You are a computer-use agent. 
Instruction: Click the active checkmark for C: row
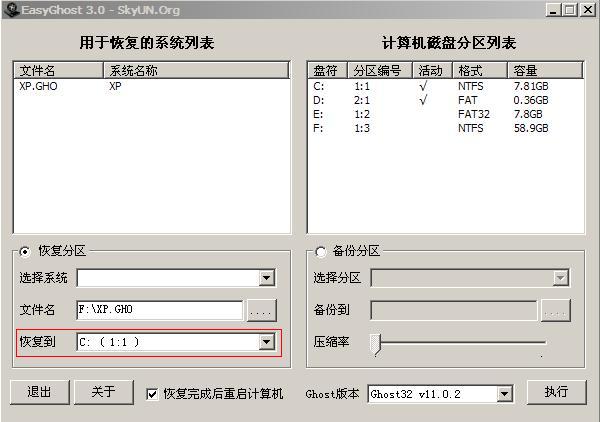tap(423, 86)
